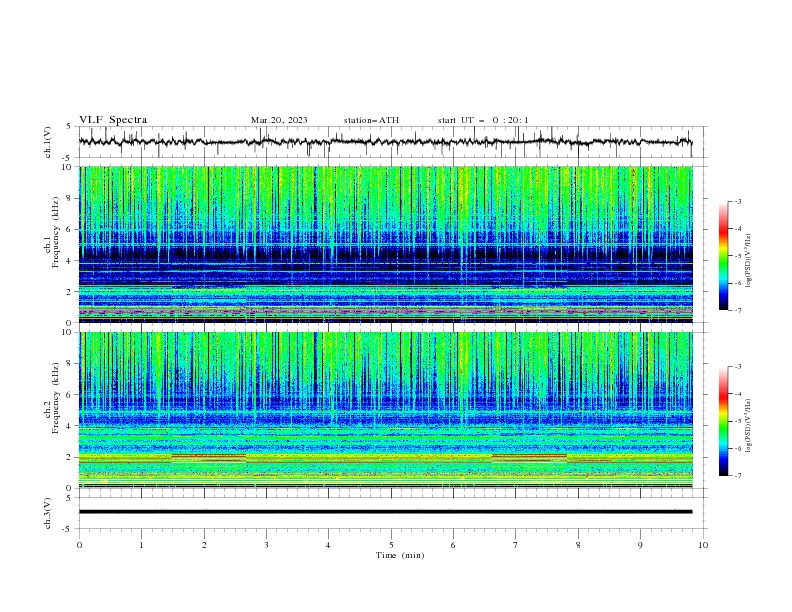Click the red band in ch.2 near minute 2
Image resolution: width=792 pixels, height=612 pixels.
(x=209, y=455)
